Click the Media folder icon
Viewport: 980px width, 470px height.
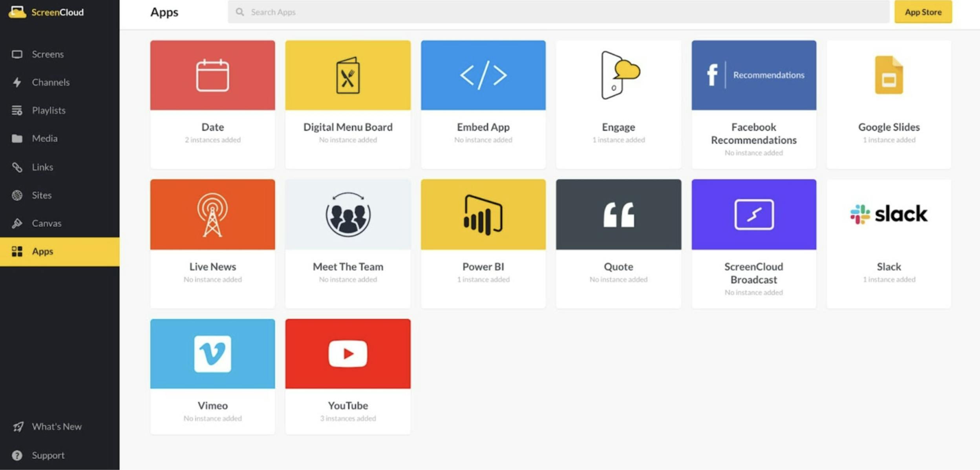pos(17,138)
